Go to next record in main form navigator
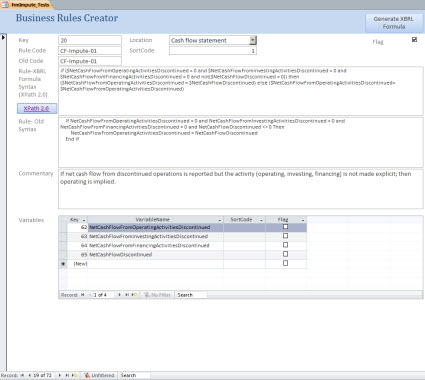 [x=60, y=375]
